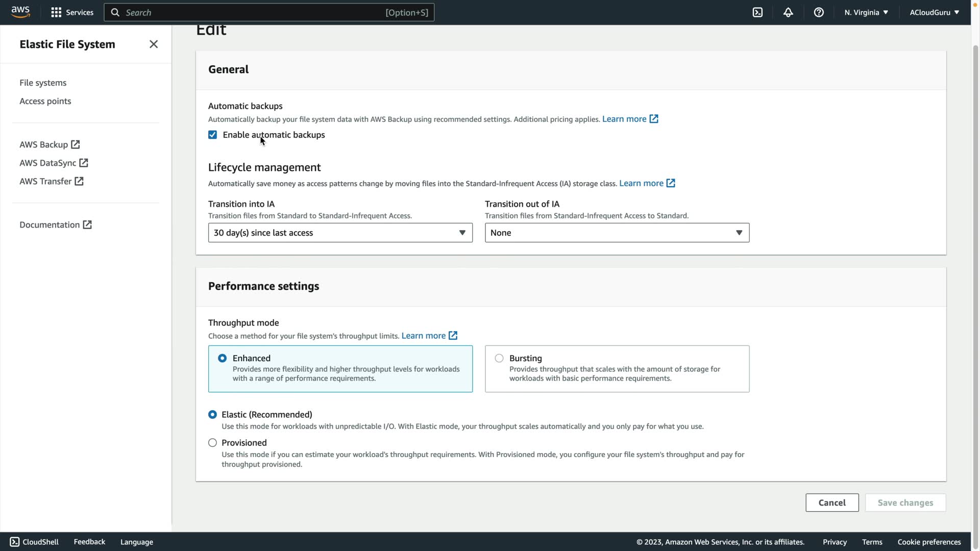Click the Cancel button
The height and width of the screenshot is (551, 980).
point(832,503)
